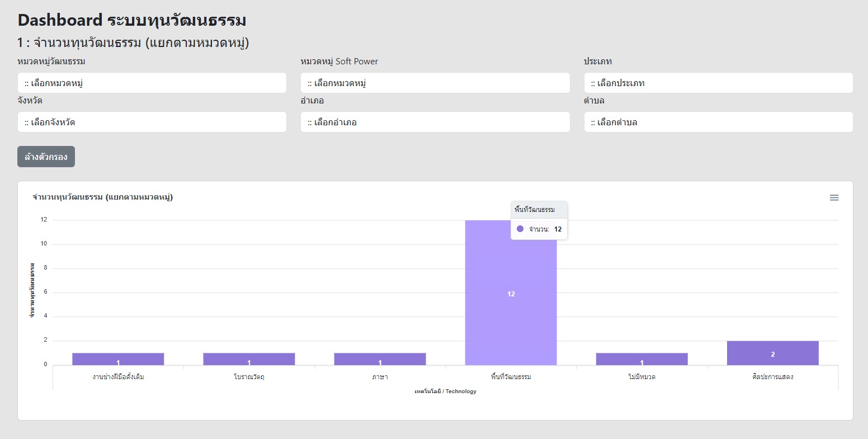Click the purple dot in tooltip

pyautogui.click(x=520, y=229)
